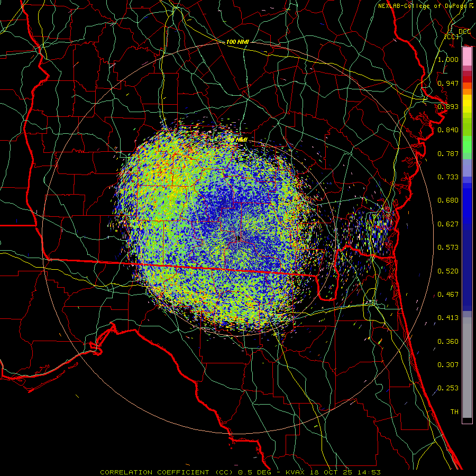Click the 0.787 legend value

coord(448,153)
